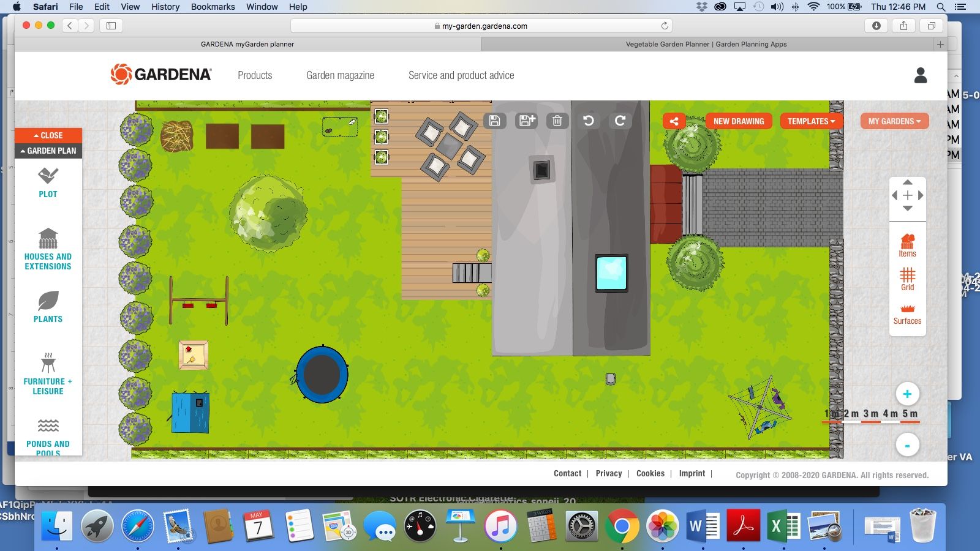Toggle Surfaces visibility in right panel

(x=907, y=313)
